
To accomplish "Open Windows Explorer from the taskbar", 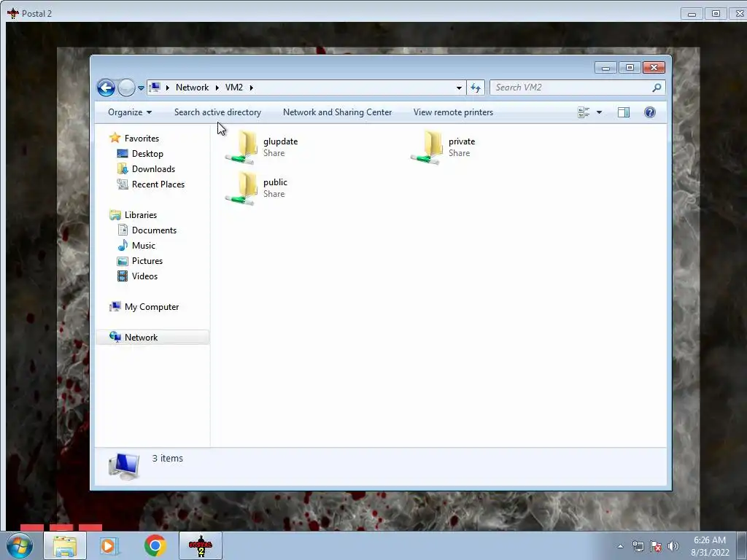I will pyautogui.click(x=65, y=546).
